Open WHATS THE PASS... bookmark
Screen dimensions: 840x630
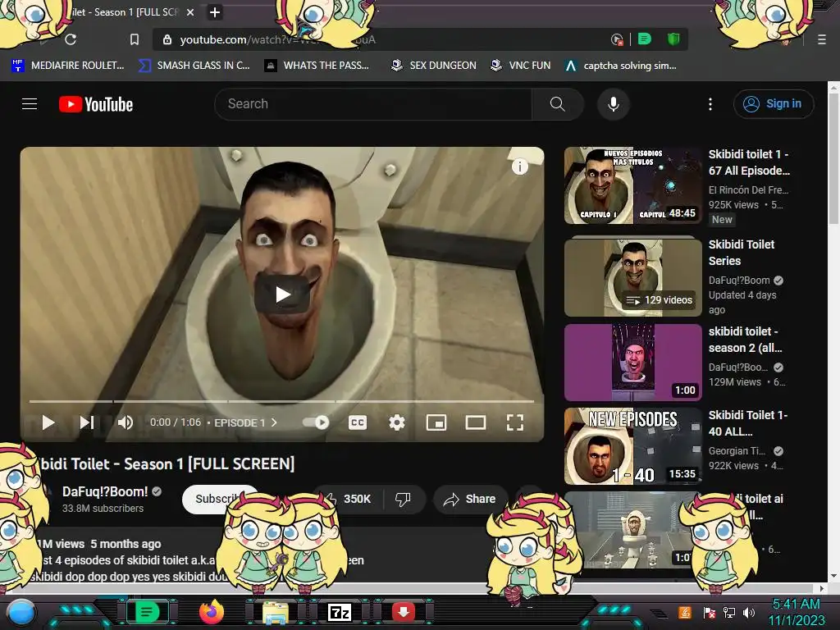click(x=317, y=66)
